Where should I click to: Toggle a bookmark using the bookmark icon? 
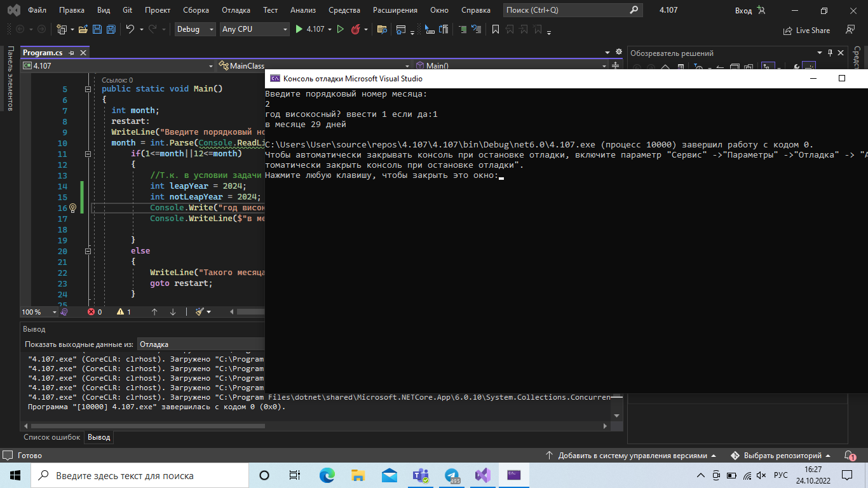point(497,29)
